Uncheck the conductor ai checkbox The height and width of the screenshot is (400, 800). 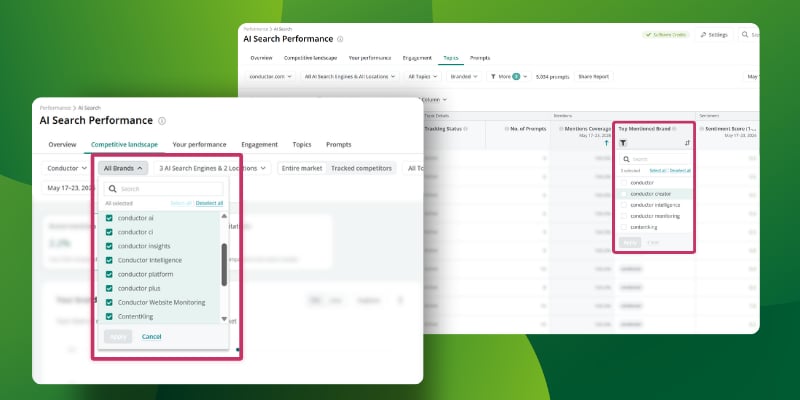pyautogui.click(x=109, y=218)
